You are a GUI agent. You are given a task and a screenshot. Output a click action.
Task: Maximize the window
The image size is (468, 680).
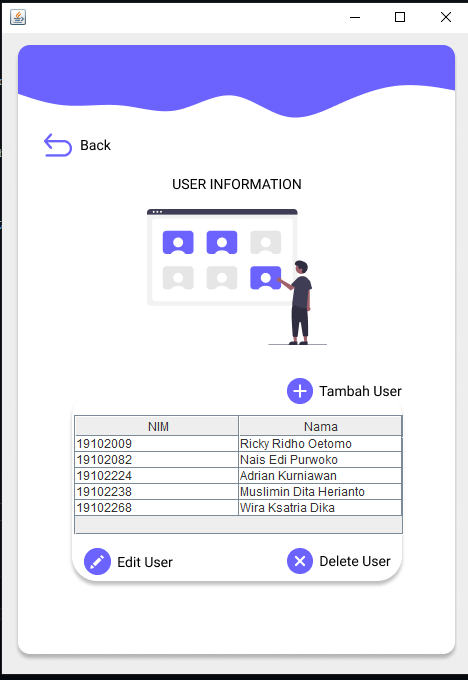point(400,17)
